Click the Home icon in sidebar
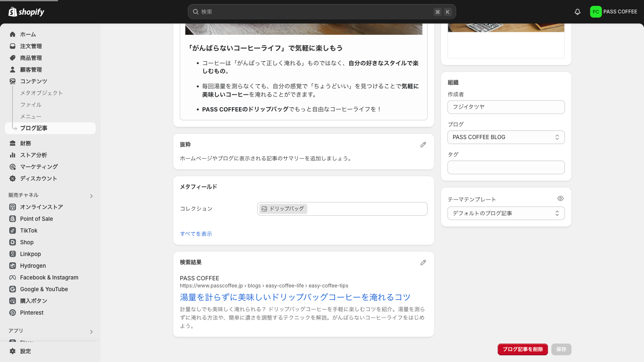Screen dimensions: 644x362 (13, 34)
